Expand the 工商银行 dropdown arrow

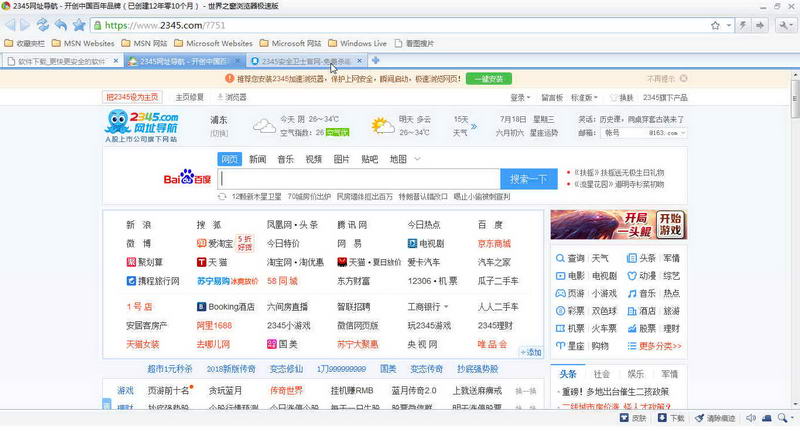click(x=446, y=307)
